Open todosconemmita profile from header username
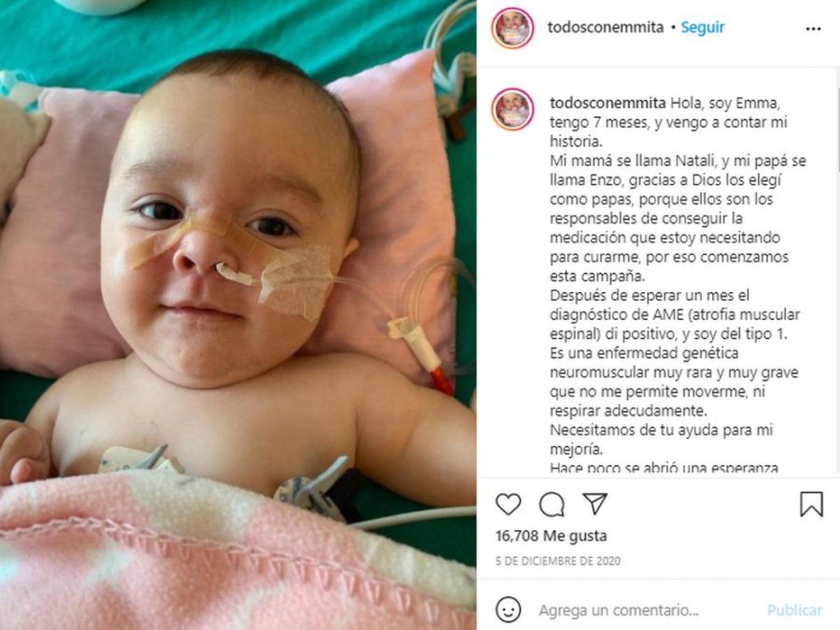The image size is (840, 630). click(605, 27)
